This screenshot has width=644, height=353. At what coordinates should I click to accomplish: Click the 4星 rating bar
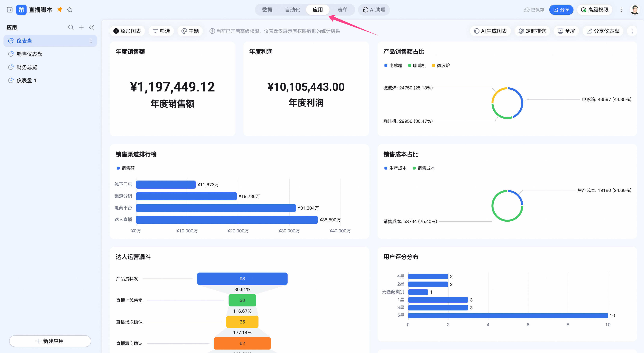click(x=428, y=276)
